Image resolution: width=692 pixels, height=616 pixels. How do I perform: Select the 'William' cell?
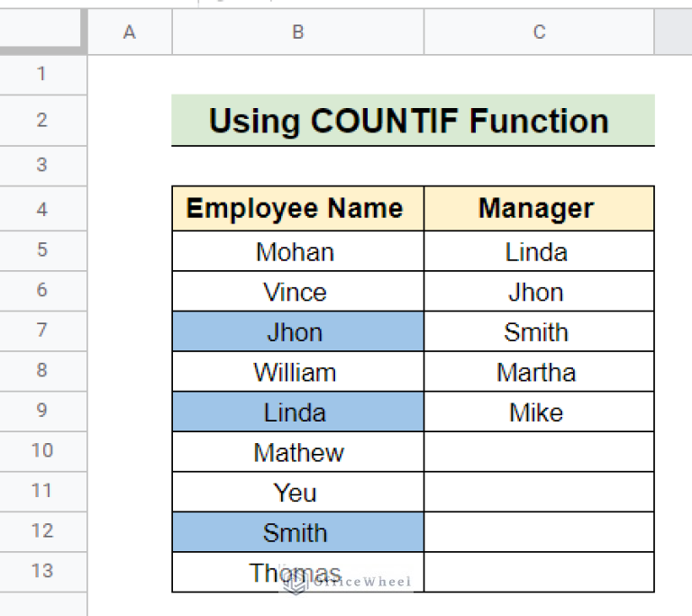[298, 371]
